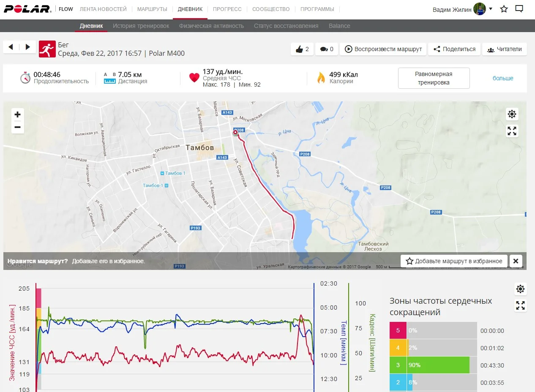Image resolution: width=535 pixels, height=392 pixels.
Task: Click the calories flame icon
Action: (321, 78)
